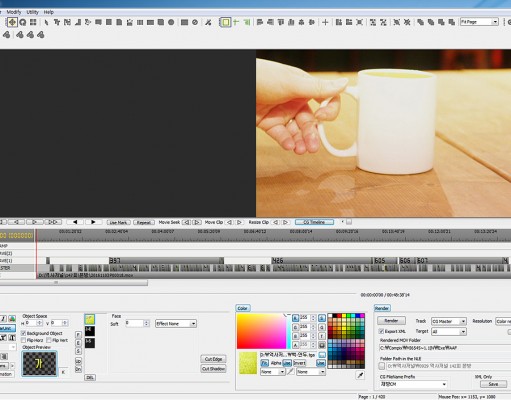This screenshot has height=400, width=511.
Task: Select the ellipse shape tool
Action: click(171, 22)
